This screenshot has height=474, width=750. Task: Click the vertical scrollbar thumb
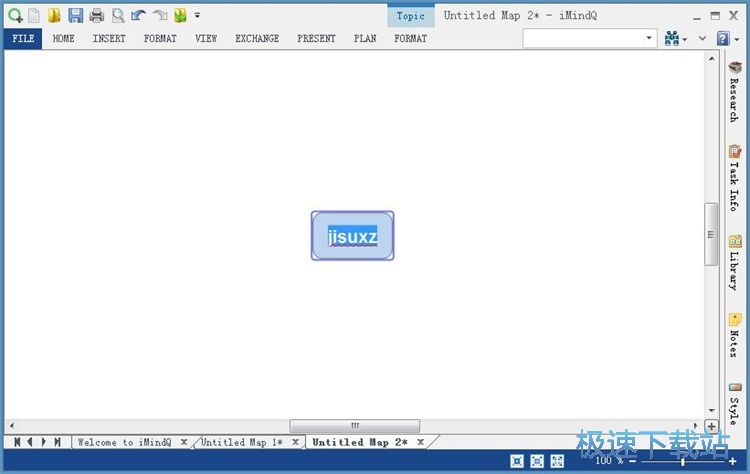(x=711, y=234)
